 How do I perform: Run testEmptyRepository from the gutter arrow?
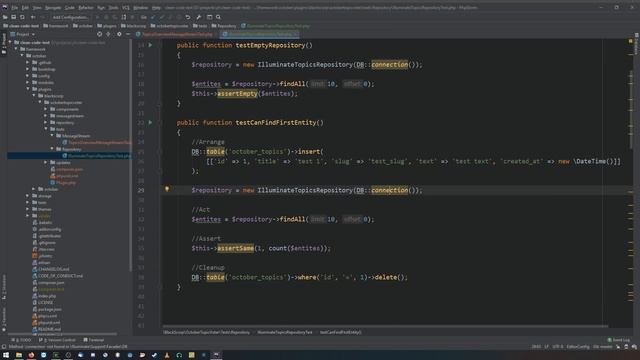click(x=150, y=45)
